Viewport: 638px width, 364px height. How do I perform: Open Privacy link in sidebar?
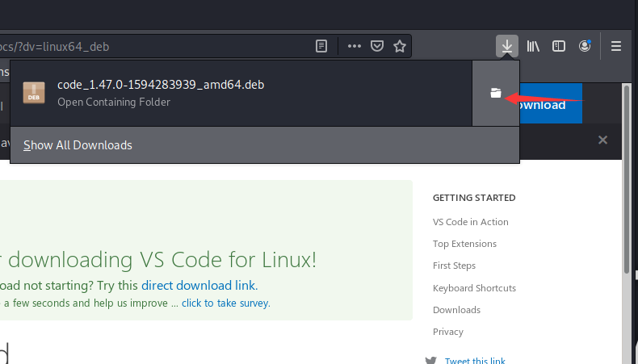tap(447, 332)
